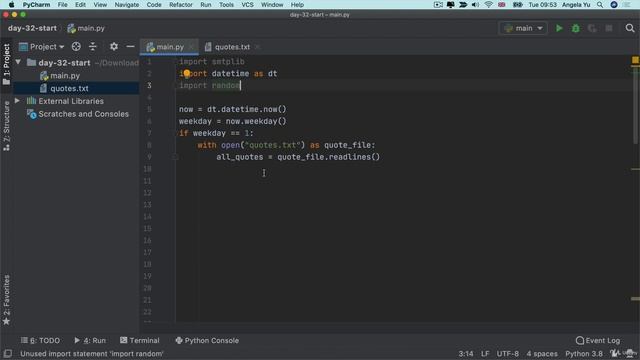Viewport: 640px width, 360px height.
Task: Collapse all in Project panel
Action: [x=93, y=47]
